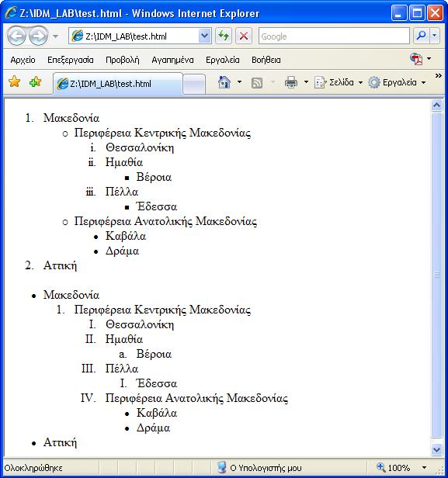Click the Ολοκληρώθηκε status text
The width and height of the screenshot is (448, 478).
click(x=33, y=468)
